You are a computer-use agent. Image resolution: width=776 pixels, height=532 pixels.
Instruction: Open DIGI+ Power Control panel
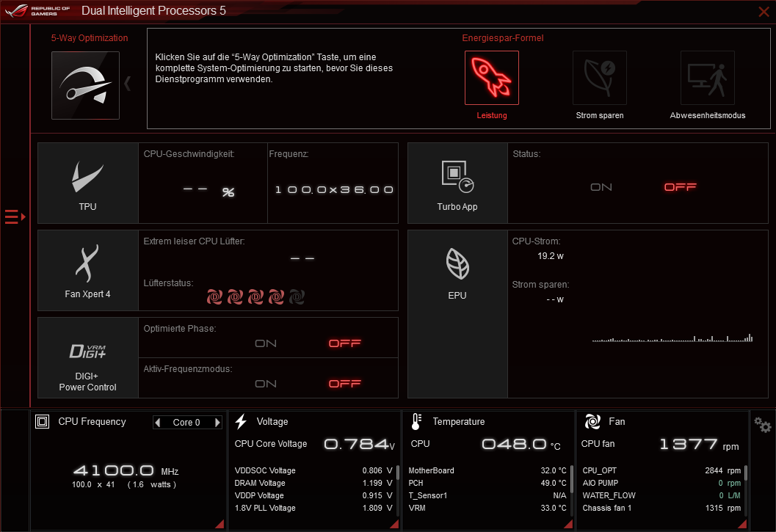point(88,358)
